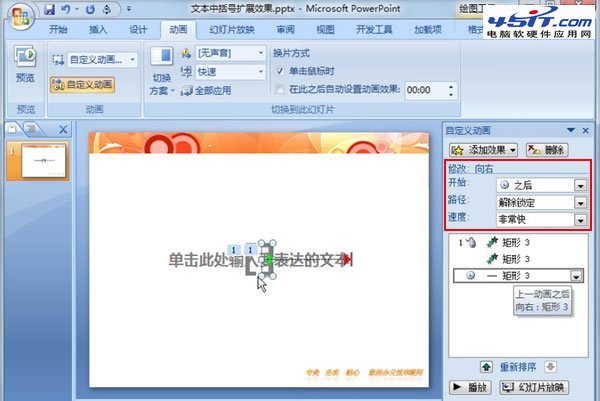
Task: Move effect up with green reorder arrow
Action: (486, 367)
